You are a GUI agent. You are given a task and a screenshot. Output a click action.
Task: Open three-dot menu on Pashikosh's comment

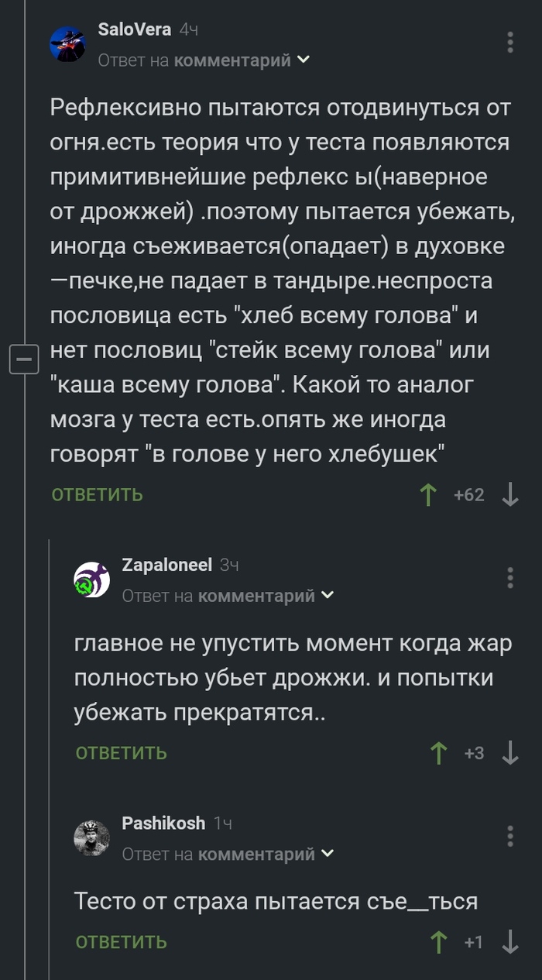coord(510,836)
